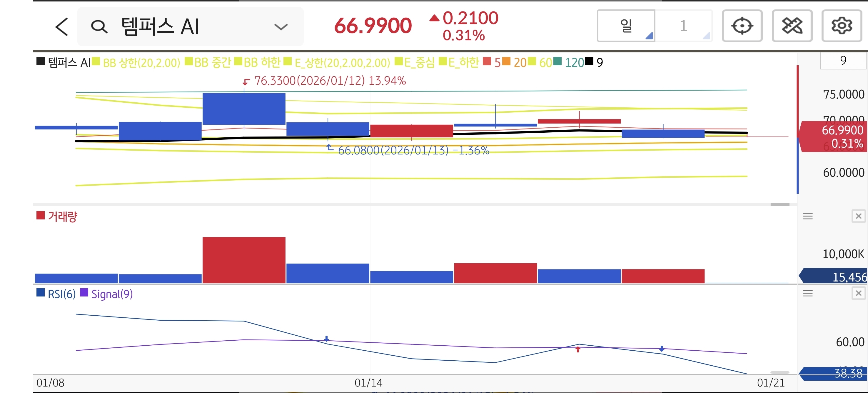The height and width of the screenshot is (393, 868).
Task: Toggle the Signal(9) legend item
Action: [111, 294]
